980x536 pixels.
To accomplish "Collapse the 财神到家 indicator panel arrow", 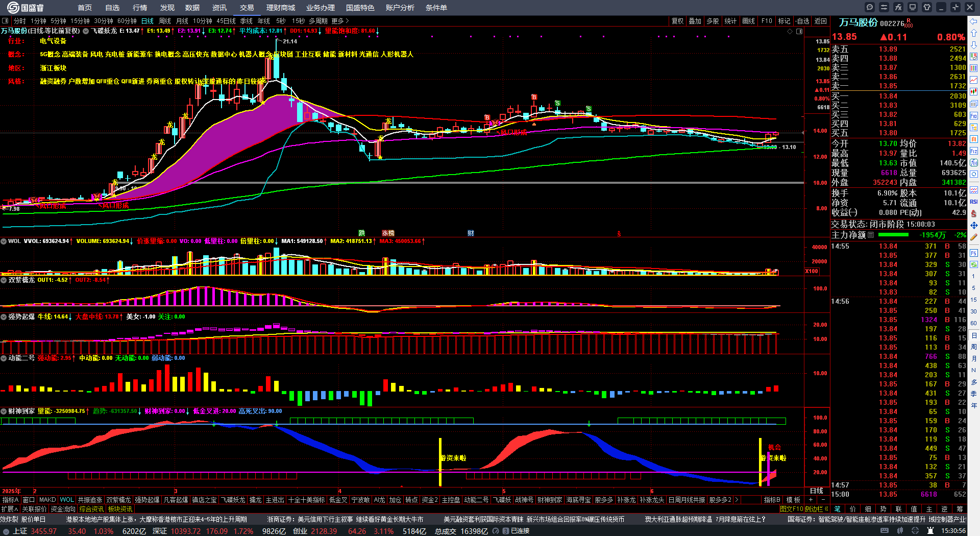I will coord(4,411).
